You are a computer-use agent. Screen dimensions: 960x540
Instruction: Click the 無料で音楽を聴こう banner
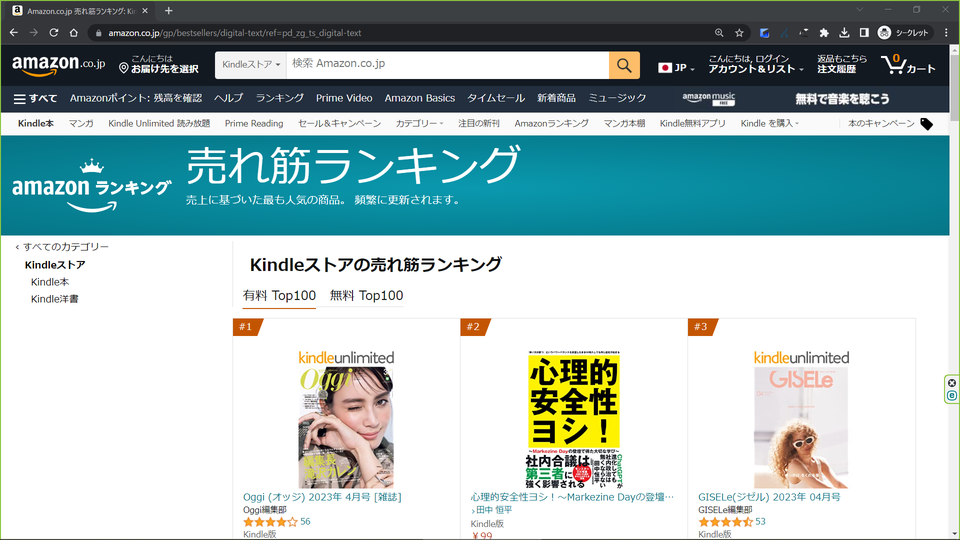coord(842,99)
